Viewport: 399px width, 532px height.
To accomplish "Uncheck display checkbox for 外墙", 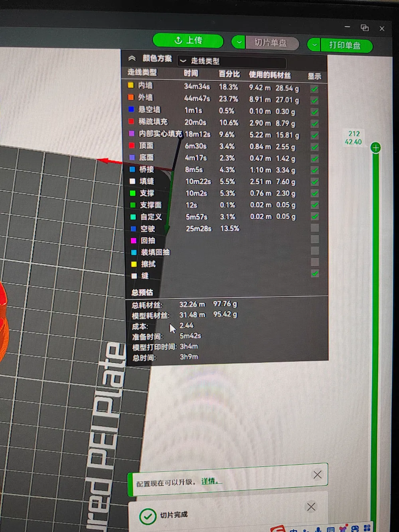I will (x=314, y=101).
